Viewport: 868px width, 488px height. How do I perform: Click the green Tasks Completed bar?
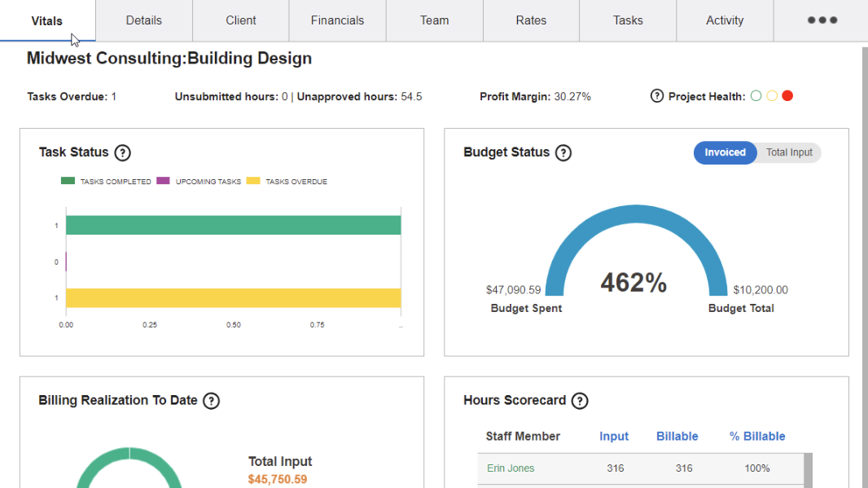pos(233,225)
